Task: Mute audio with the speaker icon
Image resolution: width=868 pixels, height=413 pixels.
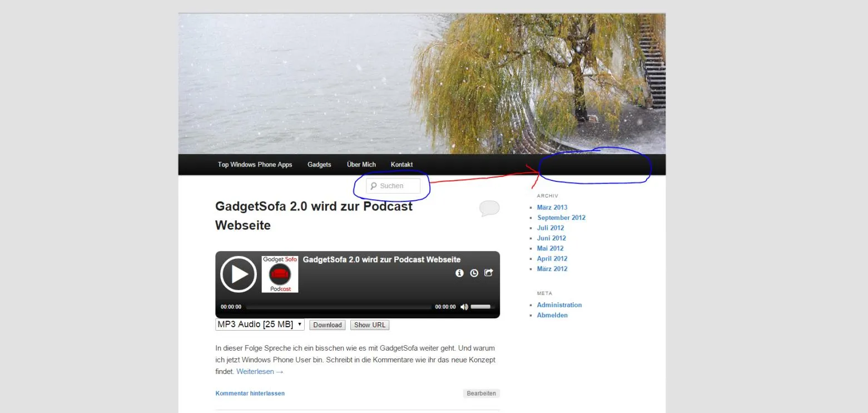Action: 464,307
